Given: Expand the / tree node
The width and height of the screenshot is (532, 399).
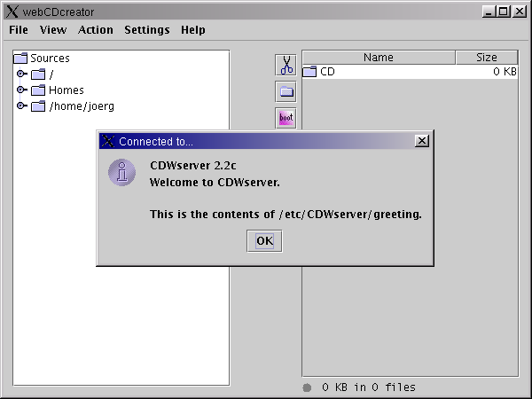Looking at the screenshot, I should [21, 74].
